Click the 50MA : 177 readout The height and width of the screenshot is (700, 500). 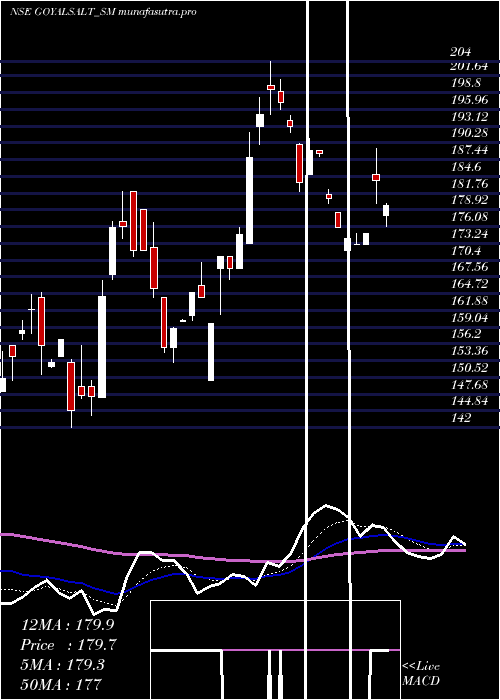pos(62,684)
